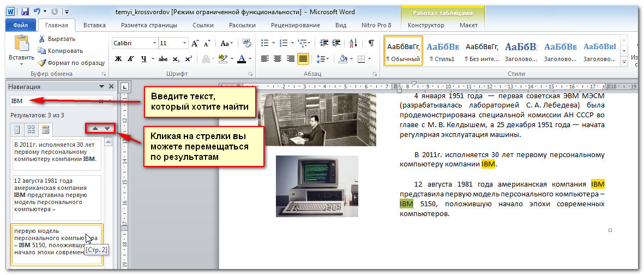Open Навигация pane options dropdown arrow
Image resolution: width=644 pixels, height=275 pixels.
click(101, 87)
